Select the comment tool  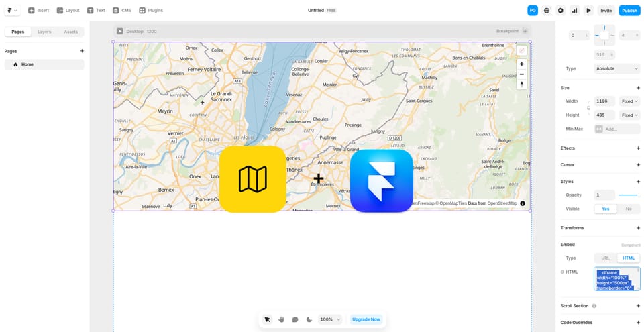[x=295, y=319]
